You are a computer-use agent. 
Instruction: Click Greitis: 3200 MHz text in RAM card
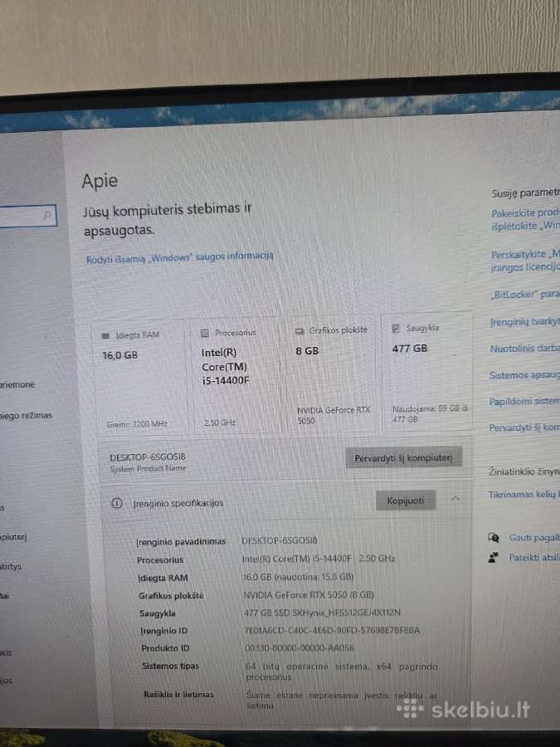point(137,423)
